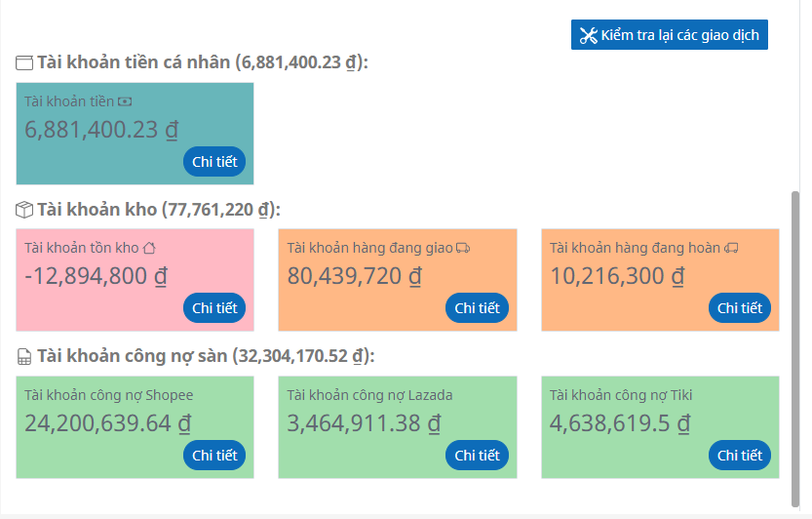Click the wrench tools icon on the transaction check button
812x519 pixels.
point(588,36)
